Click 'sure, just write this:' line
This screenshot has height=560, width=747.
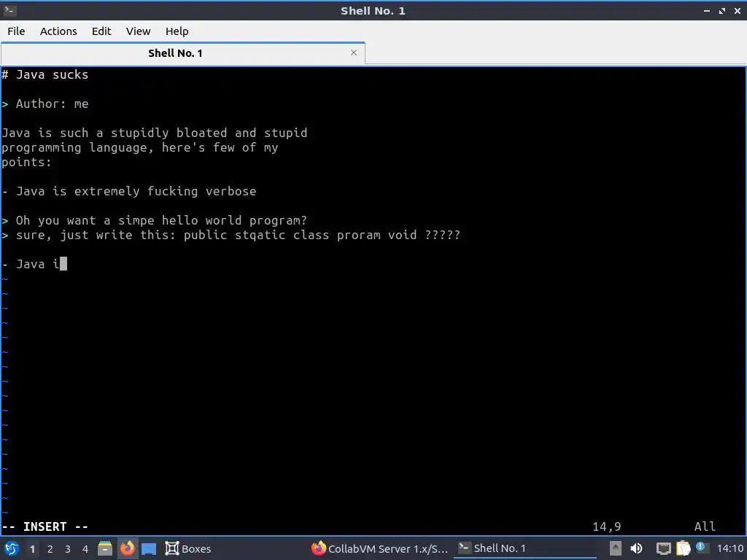click(231, 236)
